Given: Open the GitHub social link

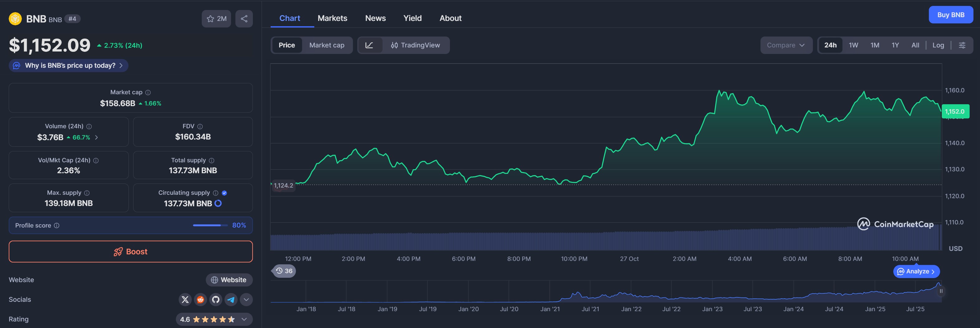Looking at the screenshot, I should (x=216, y=299).
